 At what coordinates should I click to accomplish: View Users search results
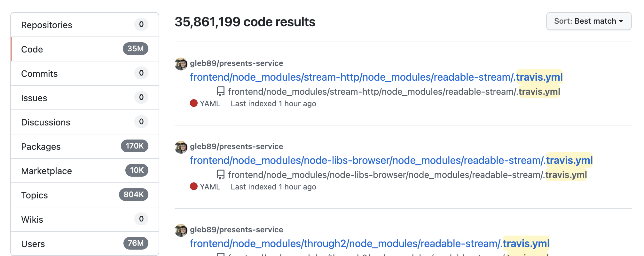pyautogui.click(x=85, y=244)
